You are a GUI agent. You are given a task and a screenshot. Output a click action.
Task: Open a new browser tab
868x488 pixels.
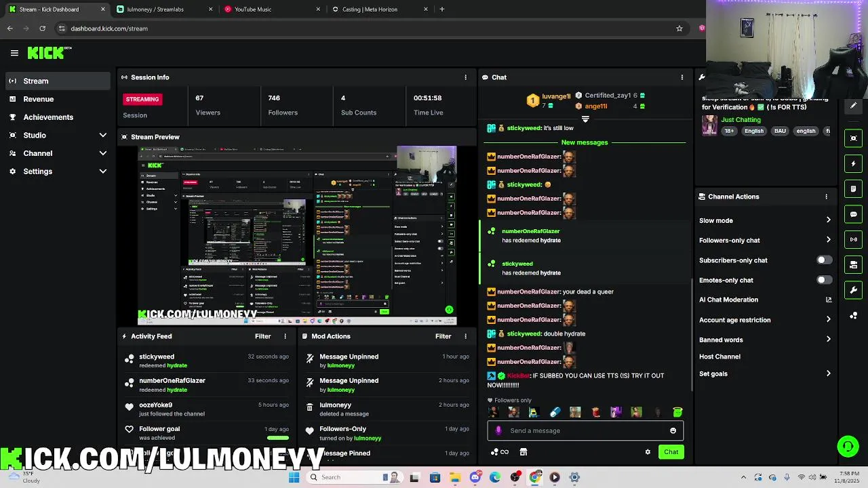(441, 9)
